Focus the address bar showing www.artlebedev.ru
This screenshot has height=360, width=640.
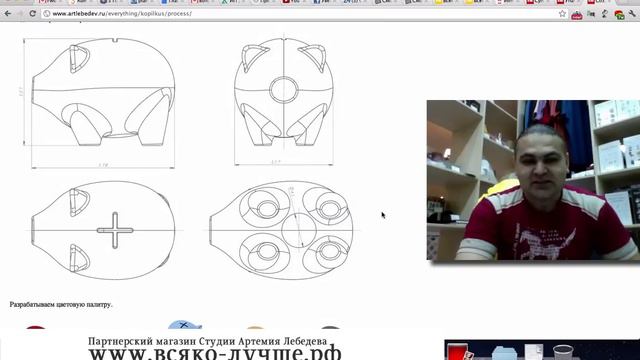[302, 13]
